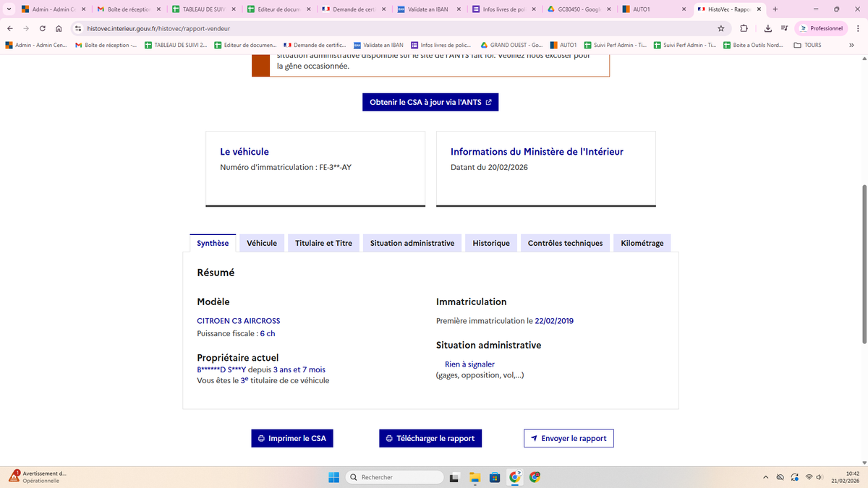The image size is (868, 488).
Task: Open File Explorer from the taskbar
Action: [475, 477]
